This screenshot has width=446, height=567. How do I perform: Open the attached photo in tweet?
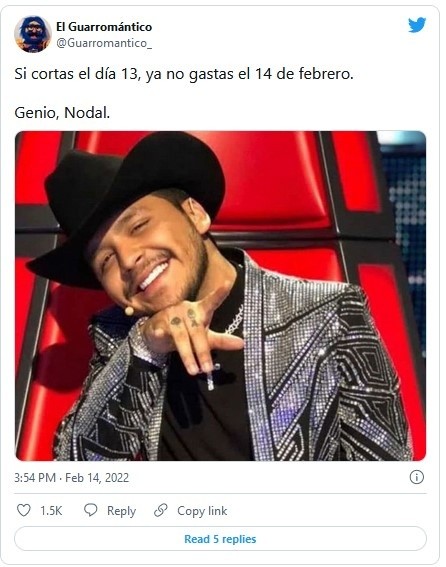click(220, 295)
